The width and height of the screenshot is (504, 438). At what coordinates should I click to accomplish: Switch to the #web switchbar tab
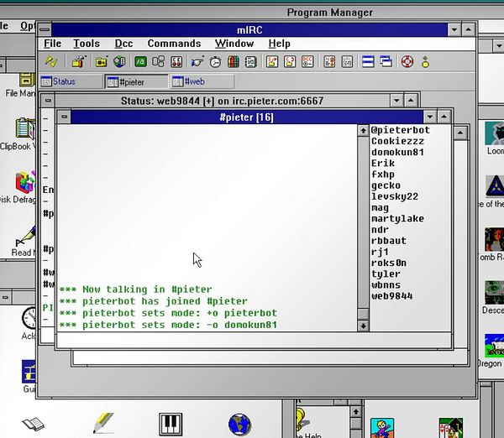click(x=202, y=81)
